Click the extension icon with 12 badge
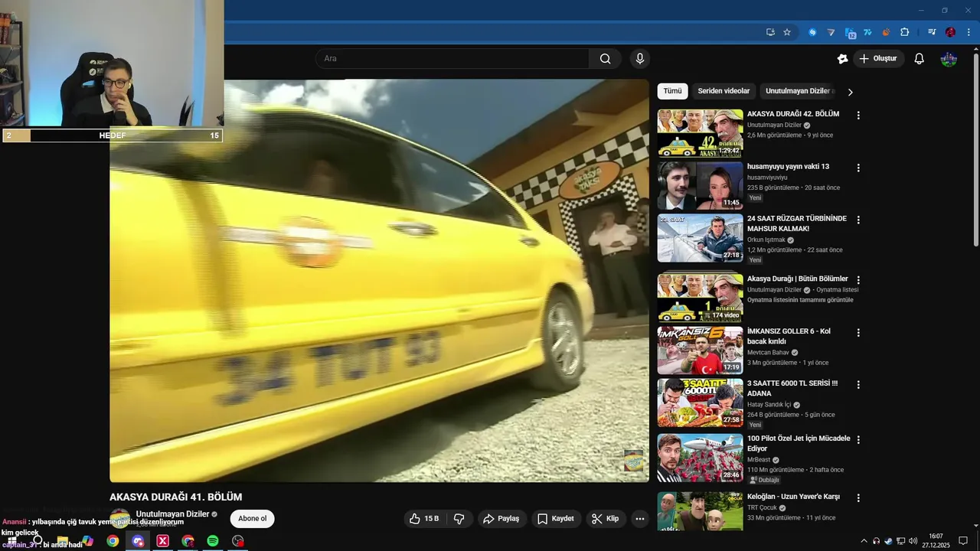The height and width of the screenshot is (551, 980). click(x=850, y=32)
